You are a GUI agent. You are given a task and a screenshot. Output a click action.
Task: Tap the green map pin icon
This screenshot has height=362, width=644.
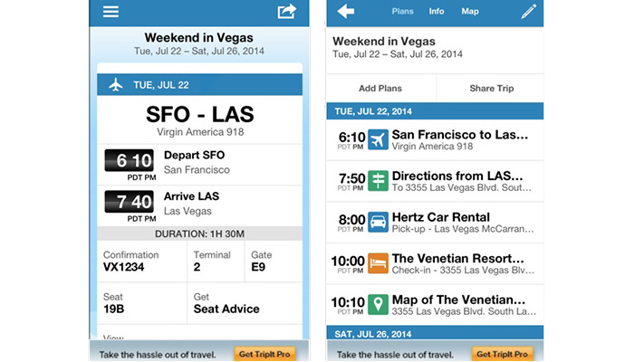(378, 304)
